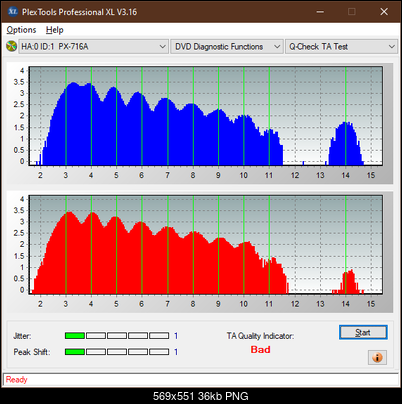This screenshot has height=404, width=402.
Task: Click the Jitter level indicator bar
Action: coord(117,336)
